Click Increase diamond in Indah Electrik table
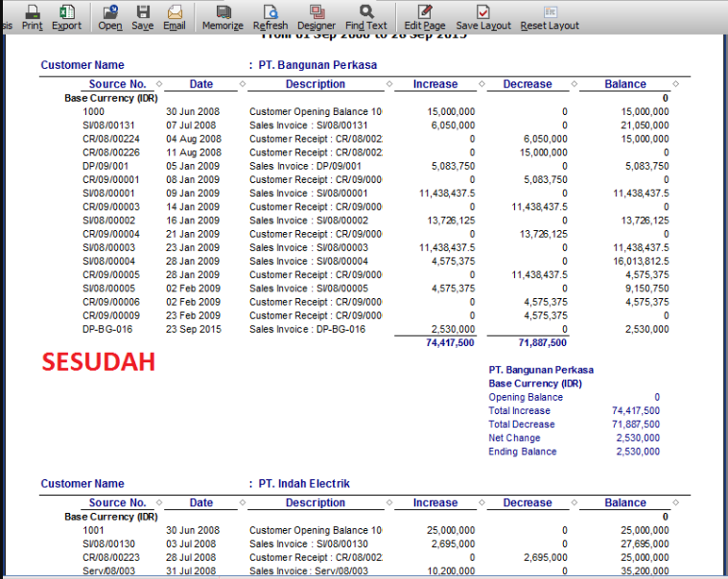728x579 pixels. [481, 502]
